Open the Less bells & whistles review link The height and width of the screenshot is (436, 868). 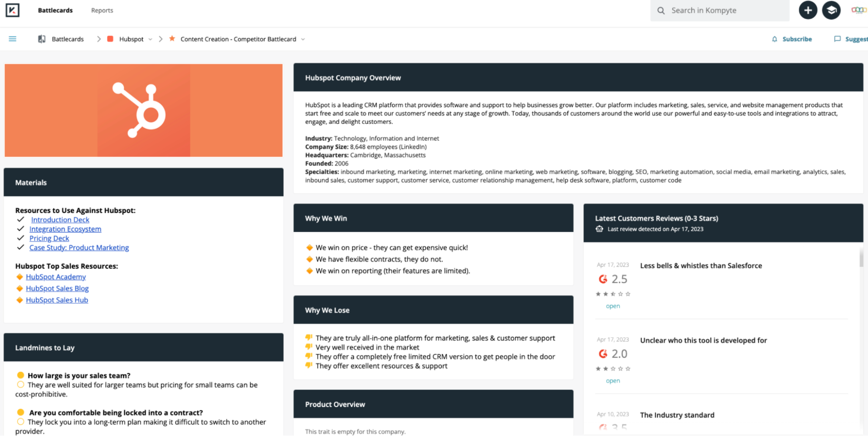613,306
